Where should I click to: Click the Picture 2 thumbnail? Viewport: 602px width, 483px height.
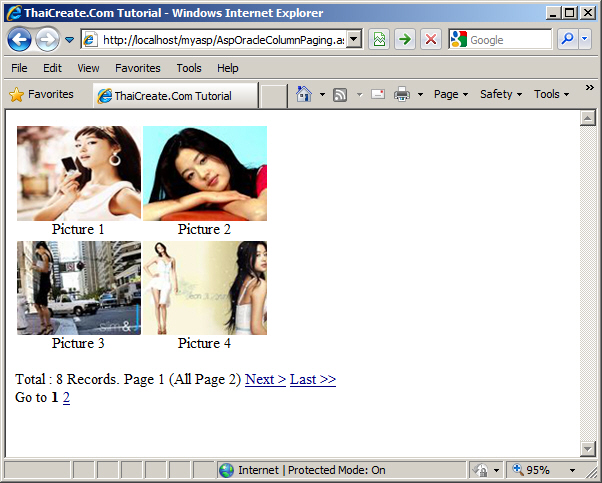tap(205, 173)
